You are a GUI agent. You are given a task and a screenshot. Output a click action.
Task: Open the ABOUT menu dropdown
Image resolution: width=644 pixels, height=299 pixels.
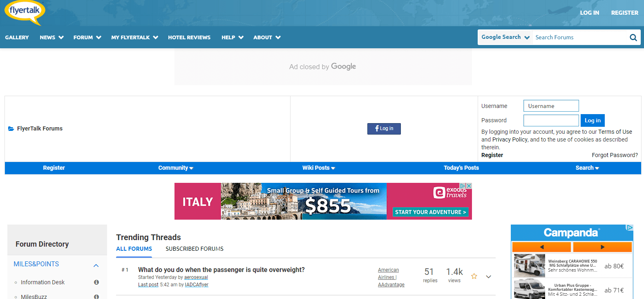click(267, 37)
